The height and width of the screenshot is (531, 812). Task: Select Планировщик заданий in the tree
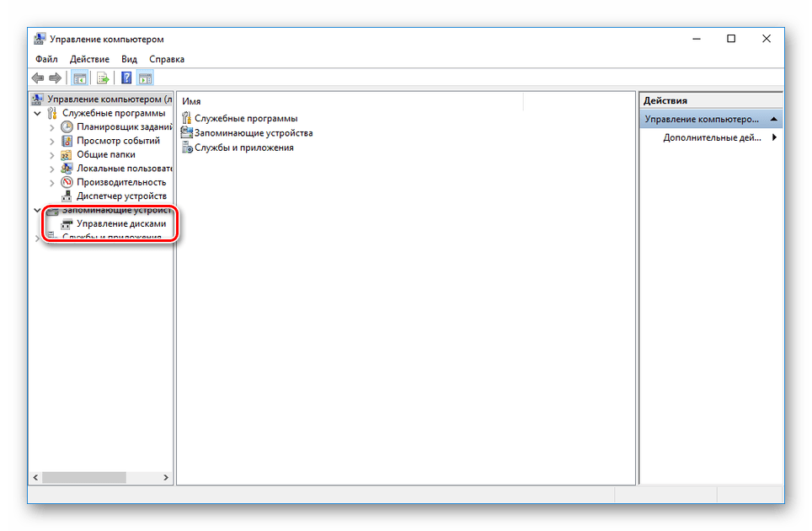pos(125,127)
